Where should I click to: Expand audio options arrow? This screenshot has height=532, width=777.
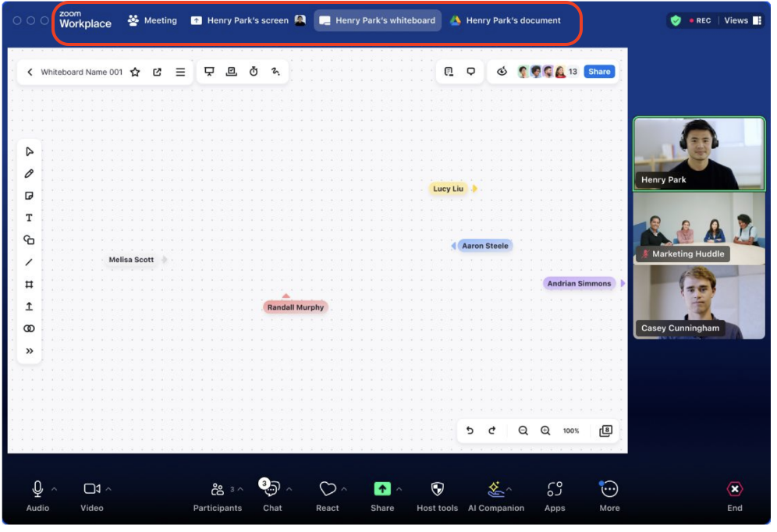click(x=55, y=489)
